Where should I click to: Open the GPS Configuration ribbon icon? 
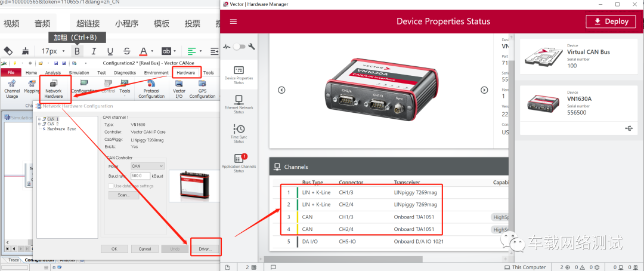click(x=202, y=88)
